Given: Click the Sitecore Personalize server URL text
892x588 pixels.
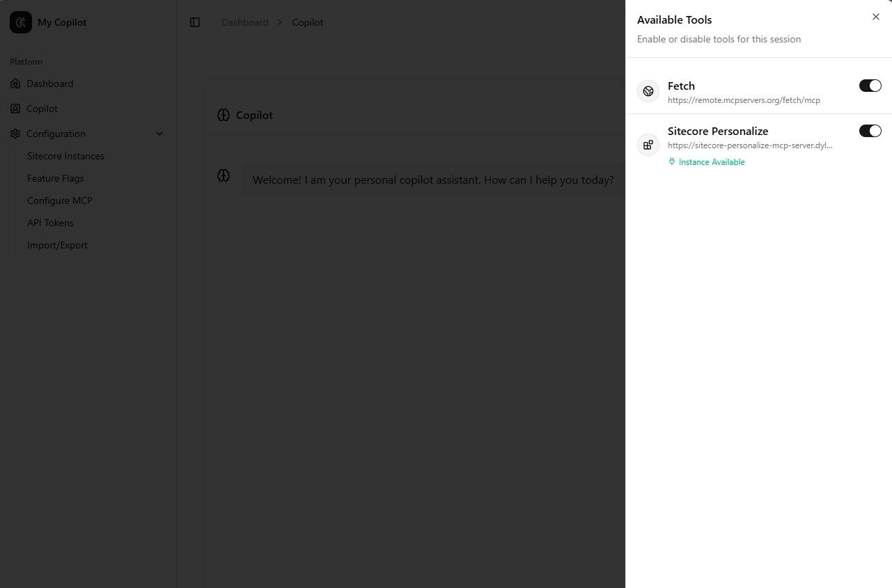Looking at the screenshot, I should pos(750,145).
